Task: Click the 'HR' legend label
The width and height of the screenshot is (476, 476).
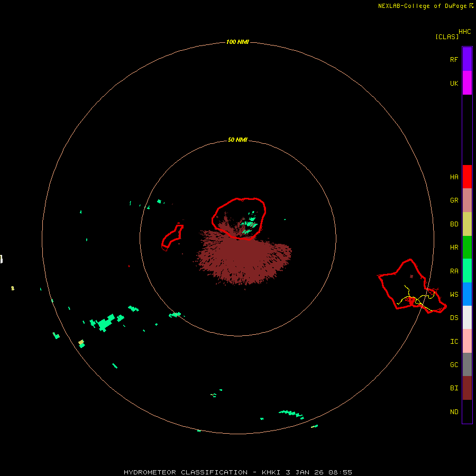Action: [454, 248]
